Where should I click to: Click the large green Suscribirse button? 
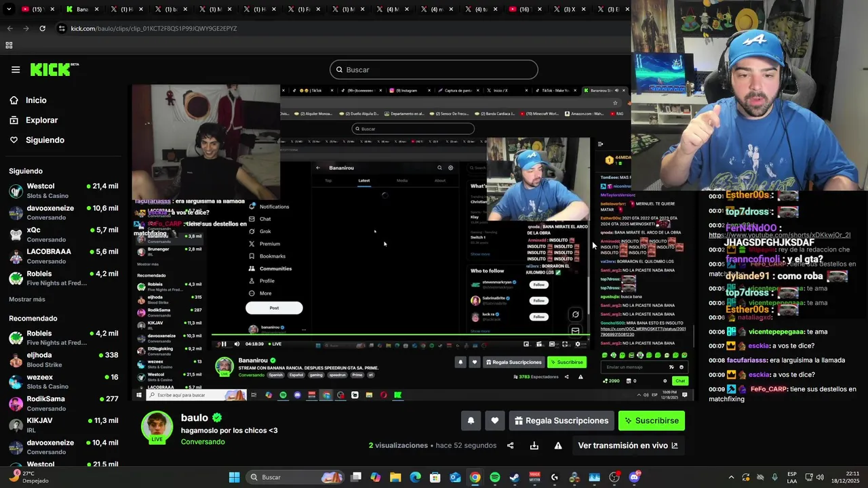(x=652, y=420)
